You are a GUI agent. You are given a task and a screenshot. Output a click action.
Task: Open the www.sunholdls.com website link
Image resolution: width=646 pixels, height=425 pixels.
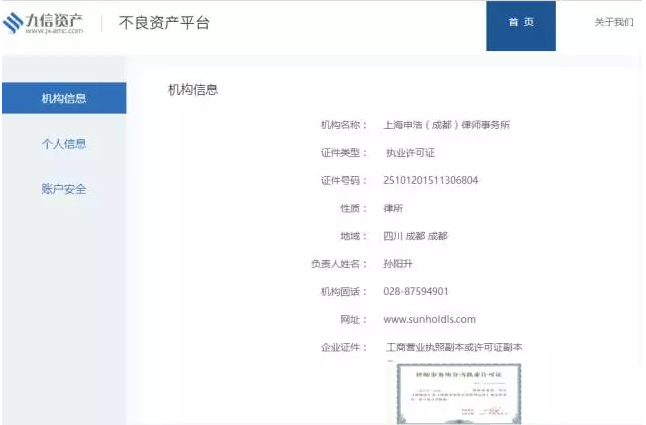[x=429, y=319]
